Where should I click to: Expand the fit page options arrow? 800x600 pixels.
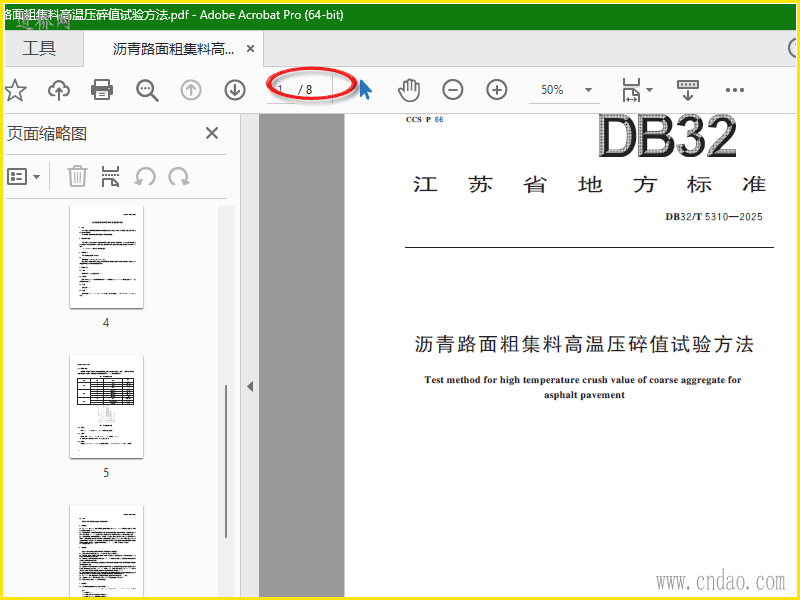[649, 90]
